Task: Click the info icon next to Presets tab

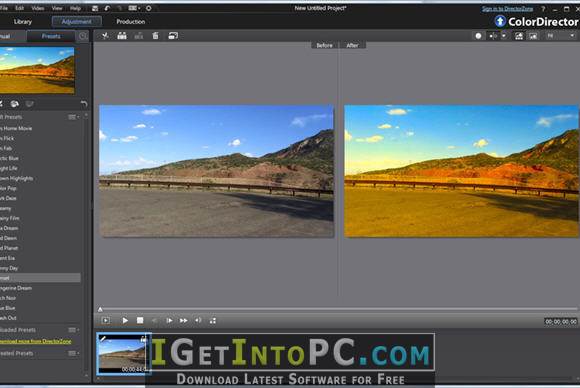Action: coord(83,36)
